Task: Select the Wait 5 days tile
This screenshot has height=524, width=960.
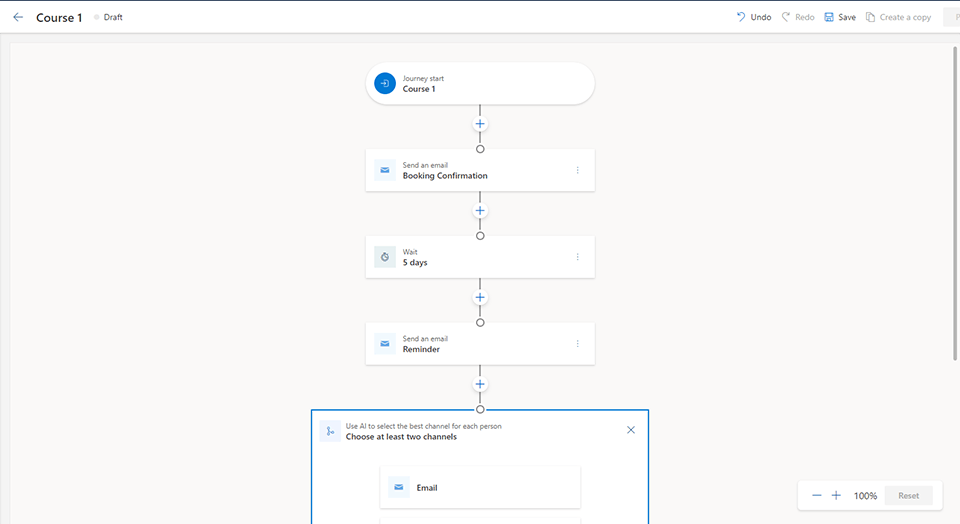Action: pyautogui.click(x=470, y=257)
